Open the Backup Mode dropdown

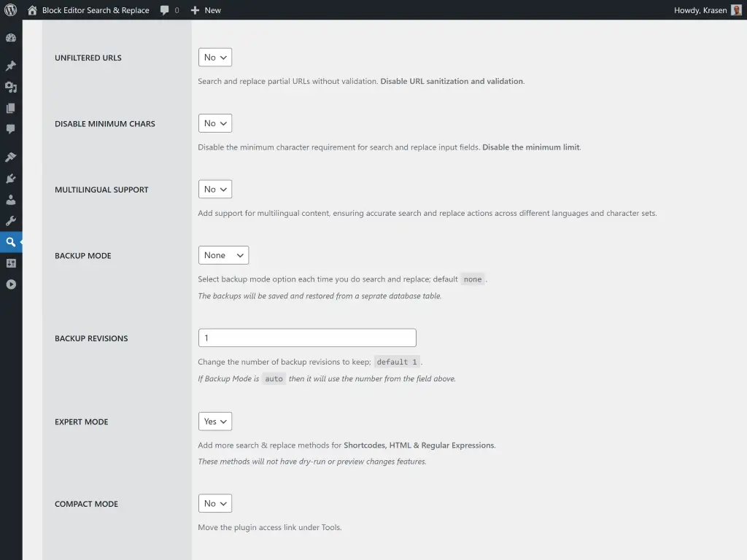tap(223, 254)
